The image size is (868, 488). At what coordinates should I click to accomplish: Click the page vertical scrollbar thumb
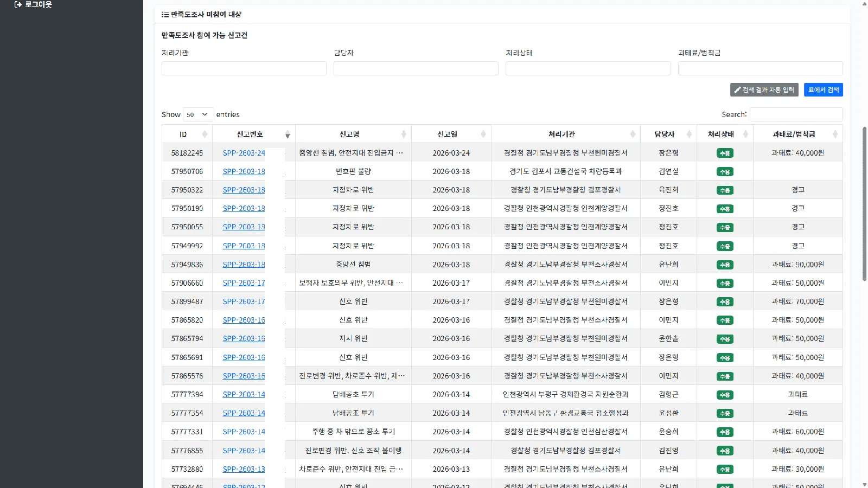pos(864,203)
